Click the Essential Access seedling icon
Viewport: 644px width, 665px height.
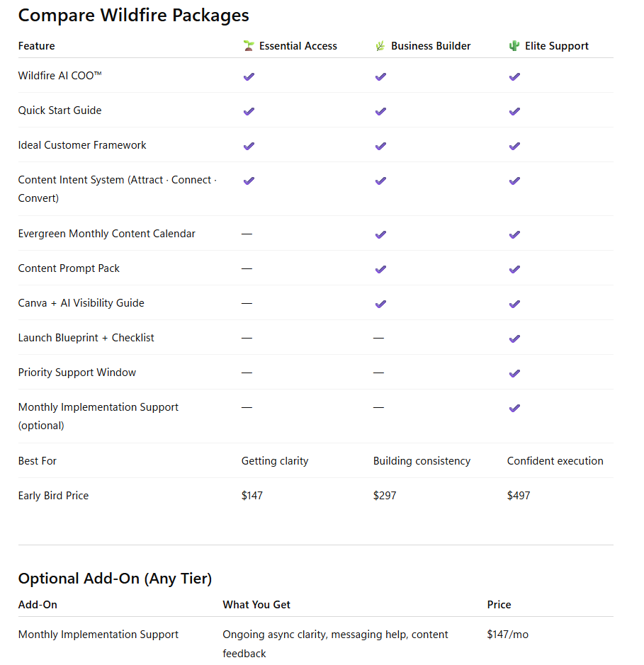[x=249, y=46]
